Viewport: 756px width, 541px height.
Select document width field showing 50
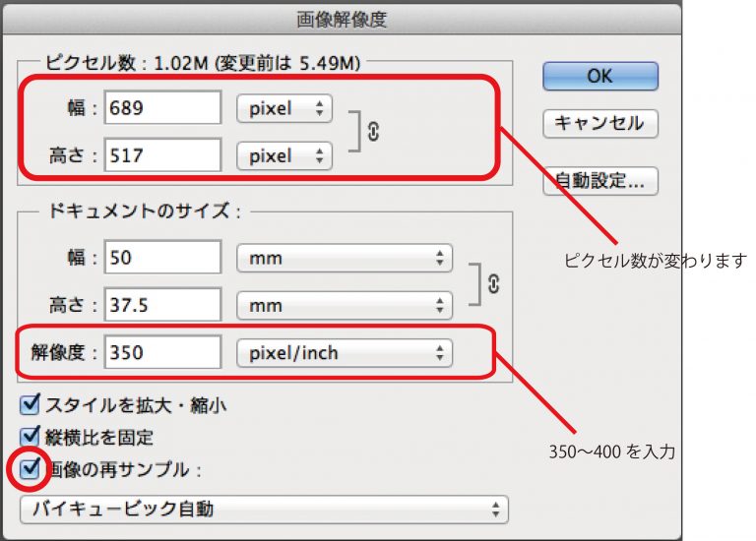[x=162, y=259]
